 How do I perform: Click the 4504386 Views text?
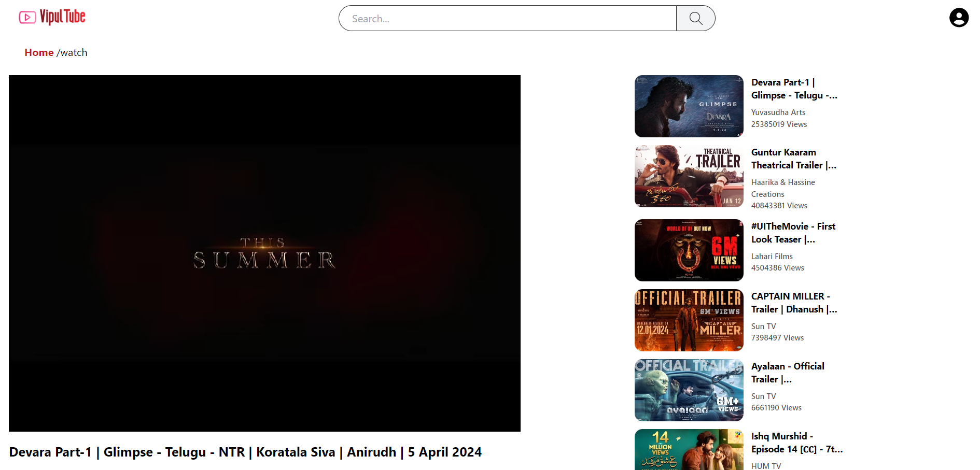(x=778, y=268)
